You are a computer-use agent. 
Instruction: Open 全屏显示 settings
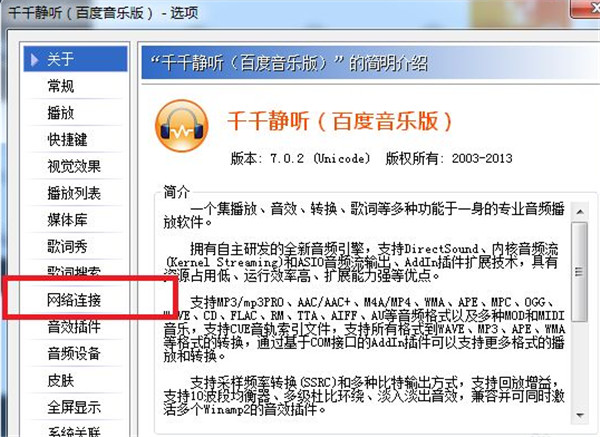click(75, 407)
